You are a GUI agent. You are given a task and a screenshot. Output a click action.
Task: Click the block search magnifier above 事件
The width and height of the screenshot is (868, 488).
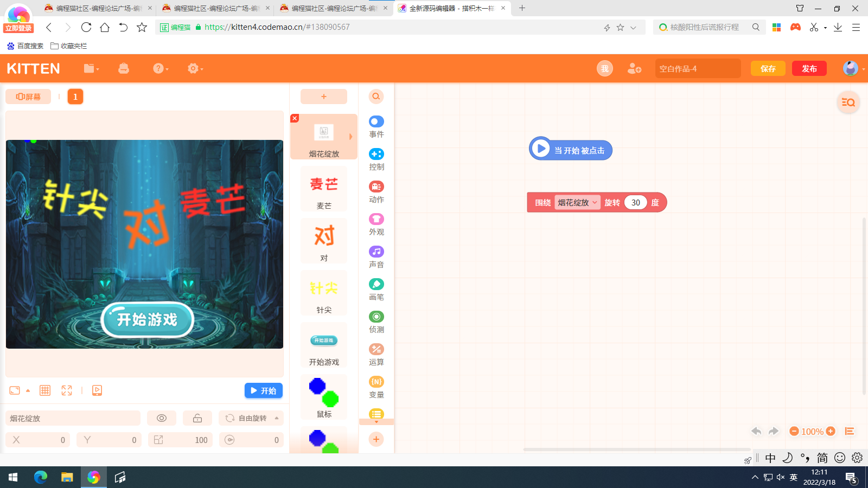click(376, 97)
